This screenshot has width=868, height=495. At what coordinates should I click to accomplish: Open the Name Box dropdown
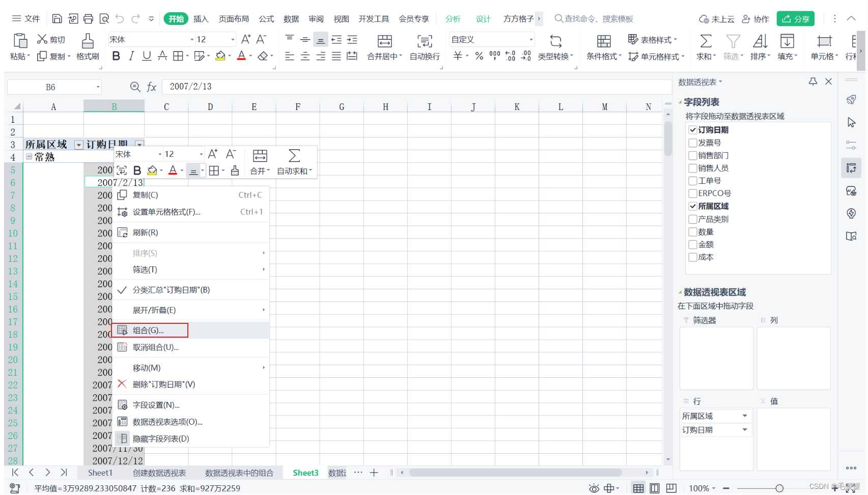98,87
